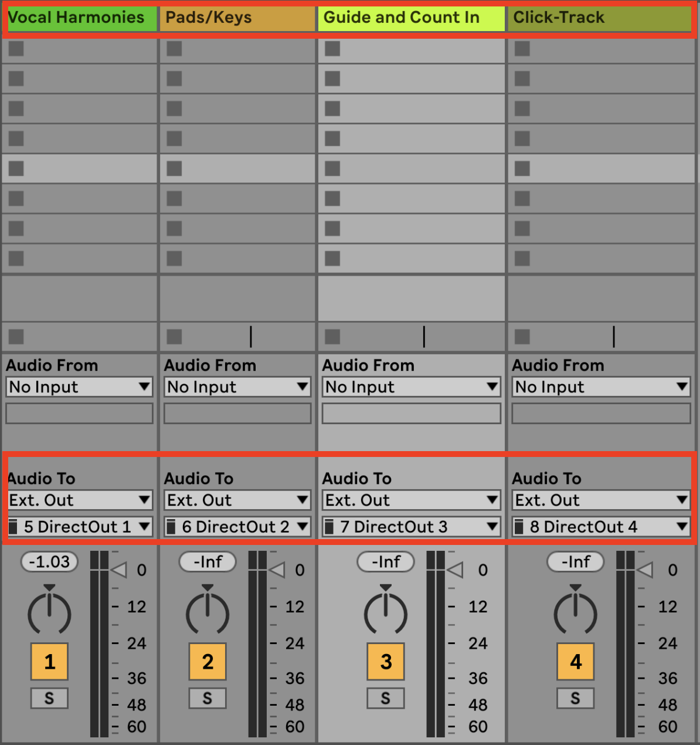Click empty input channel field under Guide and Count In
The image size is (700, 745).
412,414
